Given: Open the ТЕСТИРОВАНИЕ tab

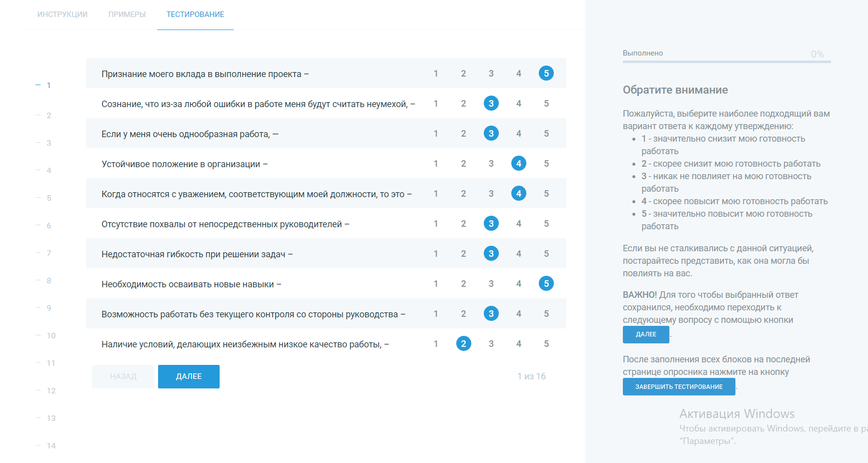Looking at the screenshot, I should click(x=195, y=15).
